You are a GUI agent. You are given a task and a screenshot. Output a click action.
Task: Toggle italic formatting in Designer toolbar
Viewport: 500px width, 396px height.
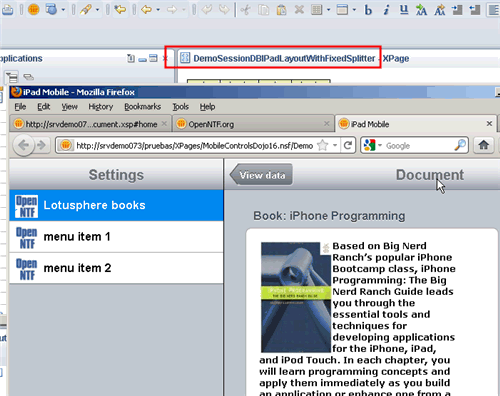click(386, 10)
